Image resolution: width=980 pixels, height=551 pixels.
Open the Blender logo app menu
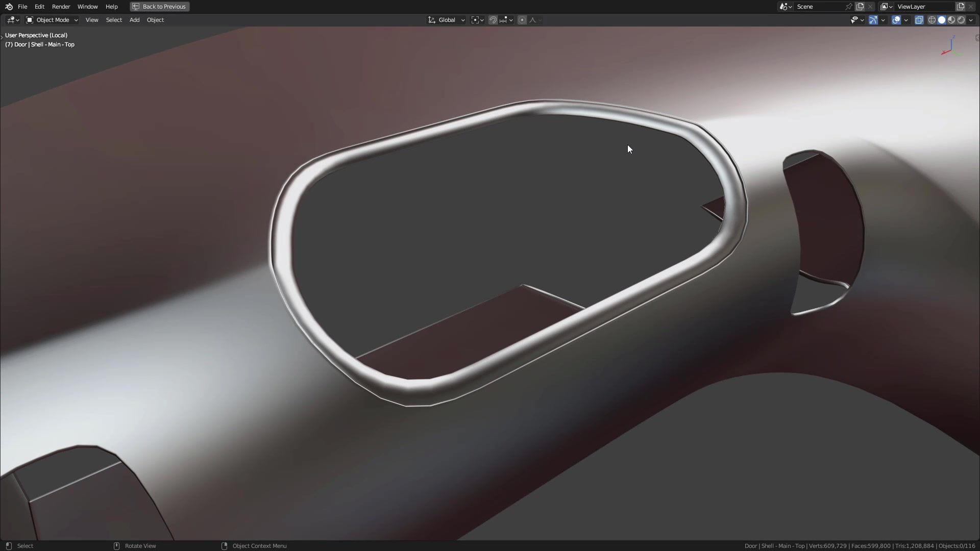click(x=9, y=7)
